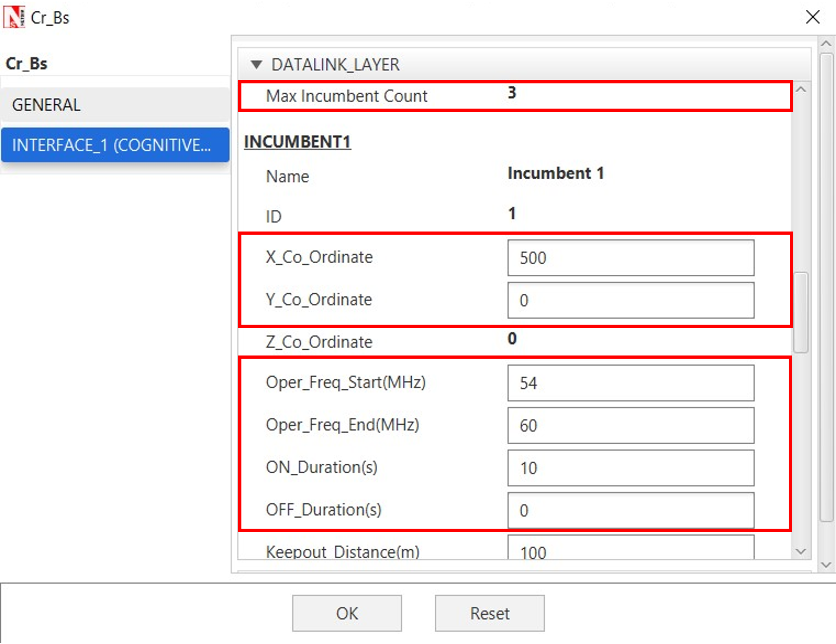Viewport: 836px width, 644px height.
Task: Click inner scrollbar down arrow
Action: click(x=801, y=551)
